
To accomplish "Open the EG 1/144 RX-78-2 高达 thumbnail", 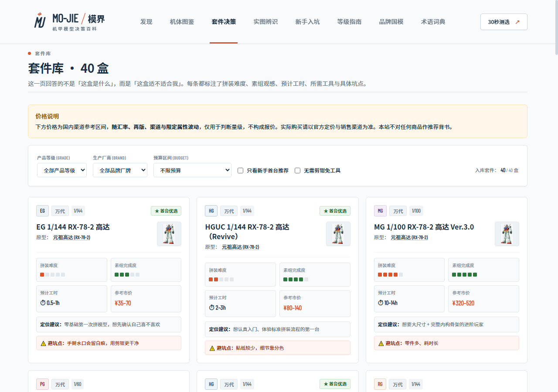I will pyautogui.click(x=169, y=234).
